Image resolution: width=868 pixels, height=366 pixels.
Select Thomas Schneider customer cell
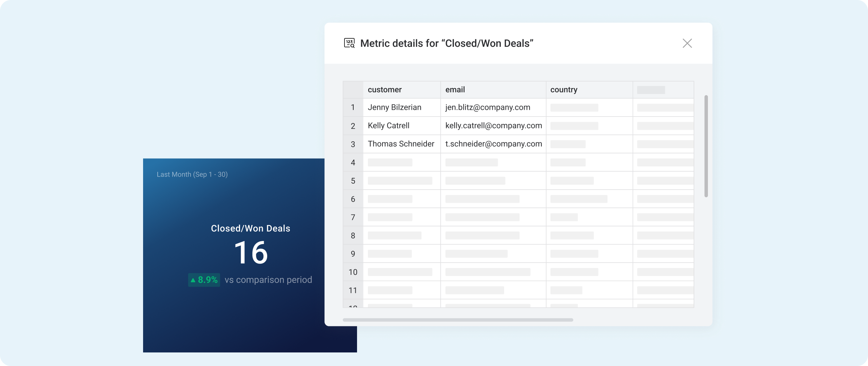click(x=401, y=144)
